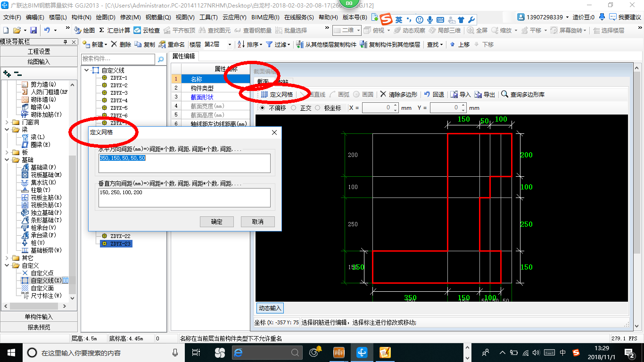The width and height of the screenshot is (644, 362).
Task: Open 工具(T) menu
Action: pyautogui.click(x=208, y=17)
